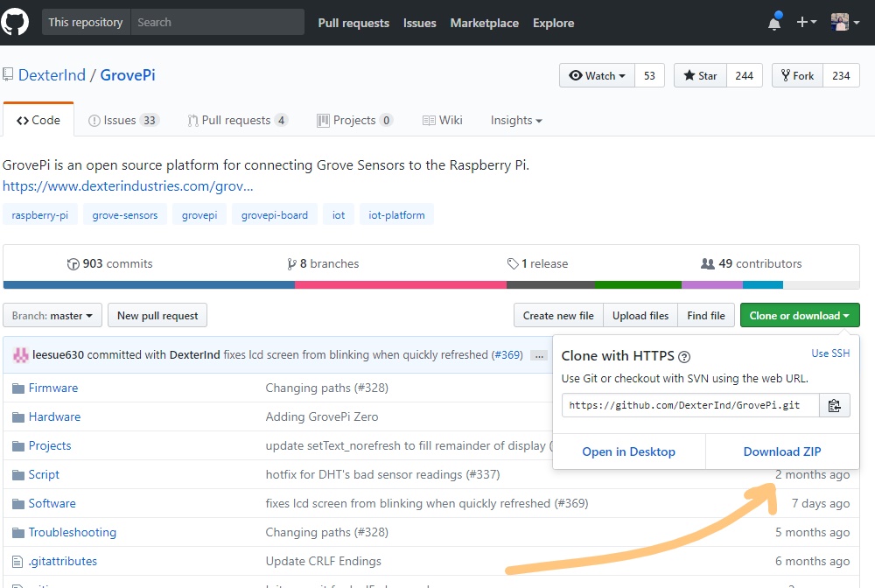View the 53 watchers count
This screenshot has height=588, width=875.
click(x=649, y=76)
